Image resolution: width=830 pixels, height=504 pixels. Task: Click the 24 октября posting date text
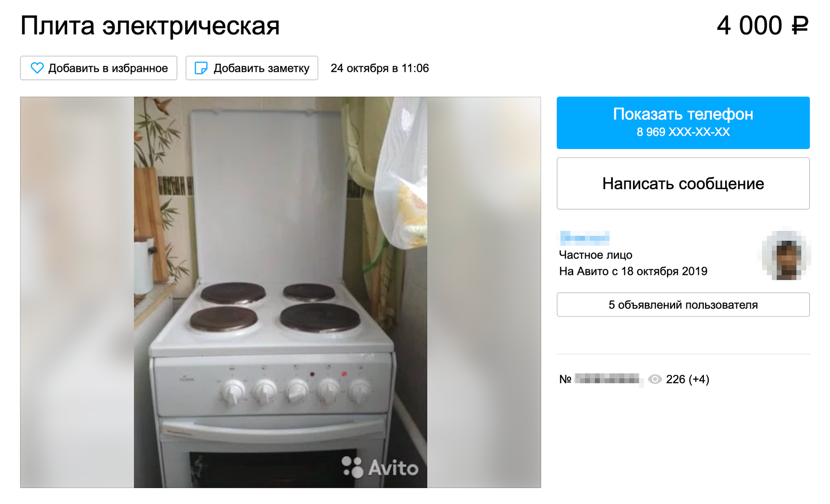pos(380,68)
